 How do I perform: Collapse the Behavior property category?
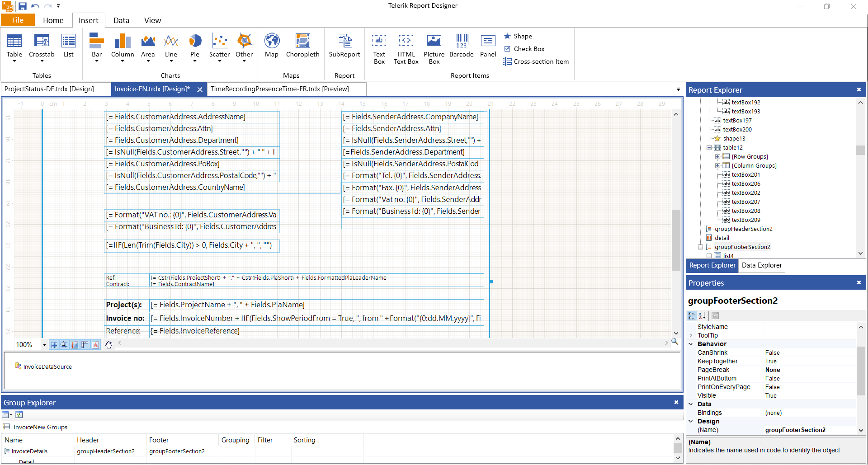(x=691, y=344)
